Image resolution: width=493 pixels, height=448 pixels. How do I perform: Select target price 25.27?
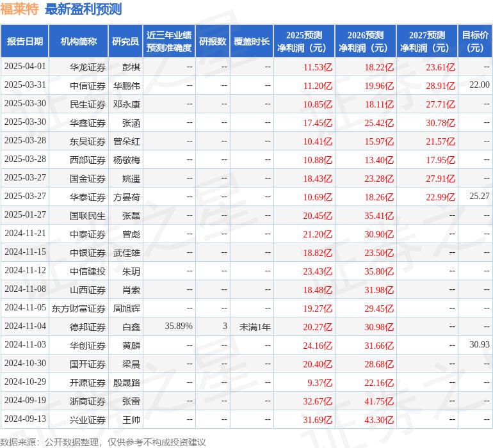[x=480, y=196]
